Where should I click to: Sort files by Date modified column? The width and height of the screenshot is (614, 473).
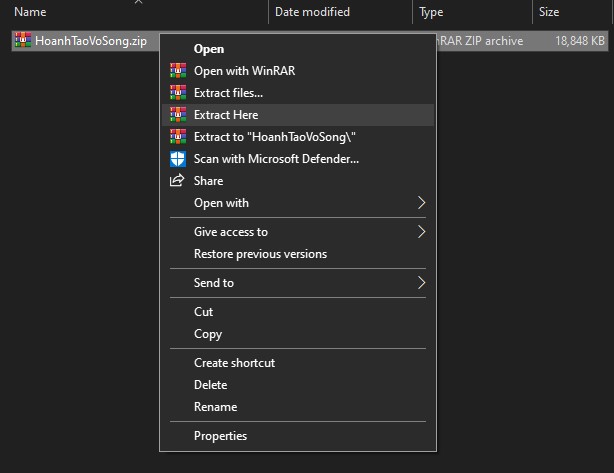click(x=312, y=12)
